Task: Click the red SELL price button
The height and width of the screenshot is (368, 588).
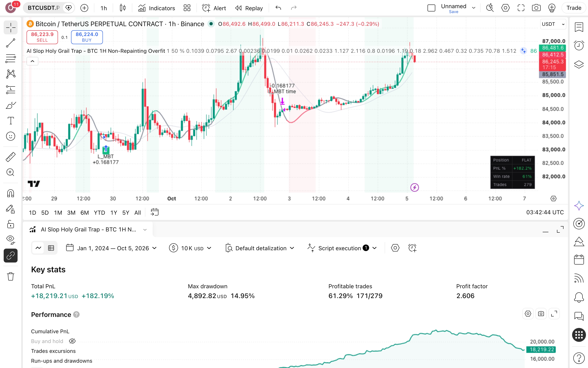Action: pyautogui.click(x=42, y=37)
